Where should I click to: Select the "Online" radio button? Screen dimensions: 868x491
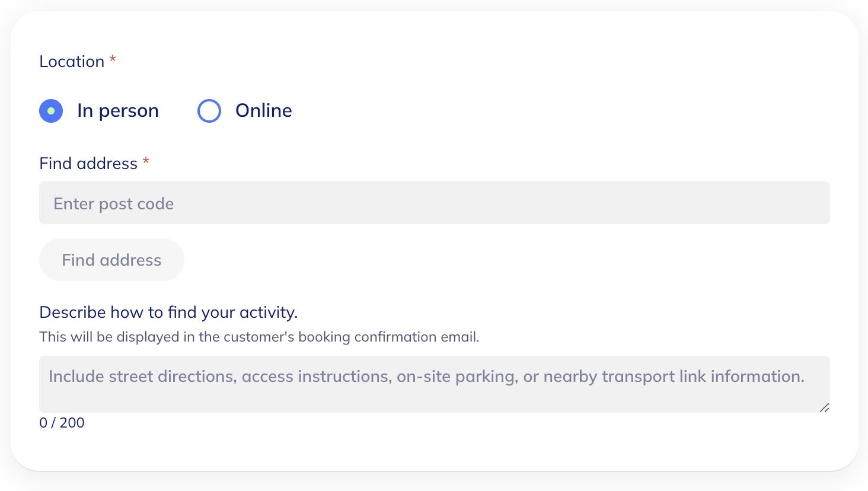tap(209, 111)
